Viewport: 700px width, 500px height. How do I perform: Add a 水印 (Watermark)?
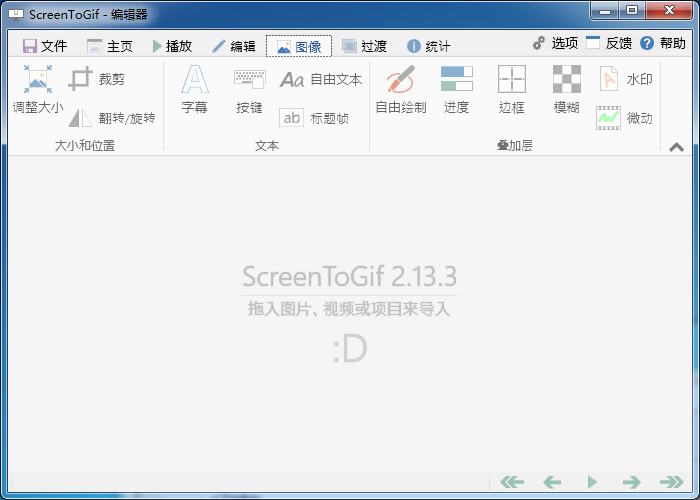click(625, 79)
